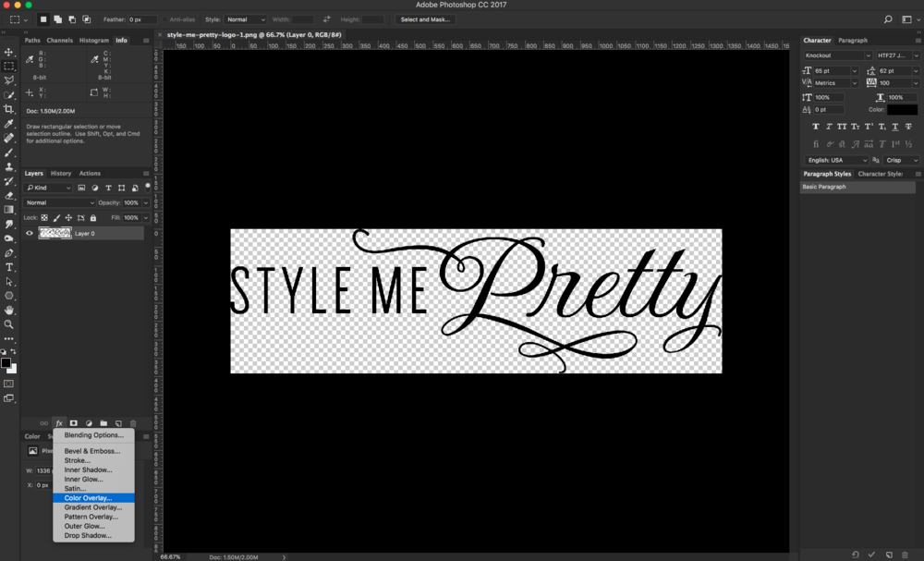The height and width of the screenshot is (561, 924).
Task: Delete the layer using the trash icon
Action: tap(133, 423)
